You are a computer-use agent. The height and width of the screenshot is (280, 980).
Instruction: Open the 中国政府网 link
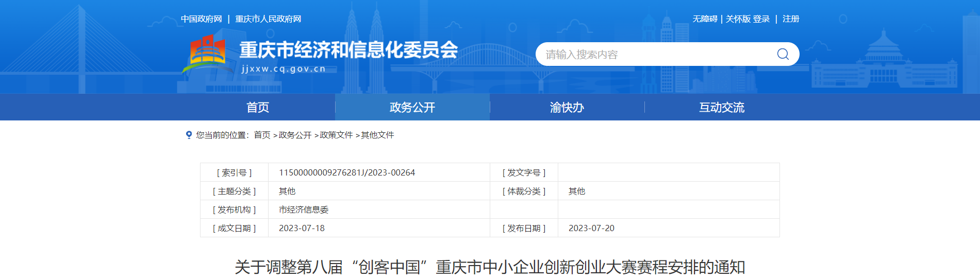(201, 19)
